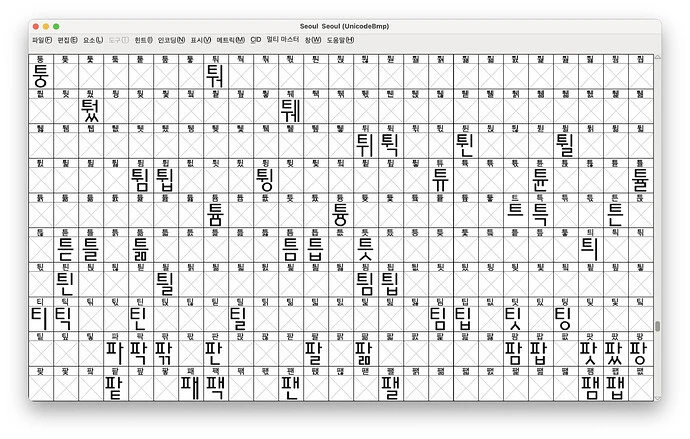
Task: Select the 튱 glyph cell
Action: pos(340,214)
